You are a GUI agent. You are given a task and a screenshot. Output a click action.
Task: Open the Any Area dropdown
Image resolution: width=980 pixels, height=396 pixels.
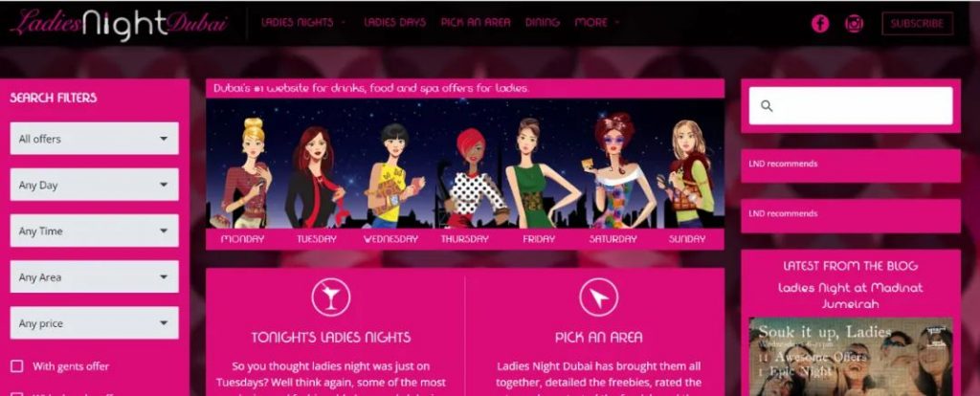pyautogui.click(x=95, y=277)
